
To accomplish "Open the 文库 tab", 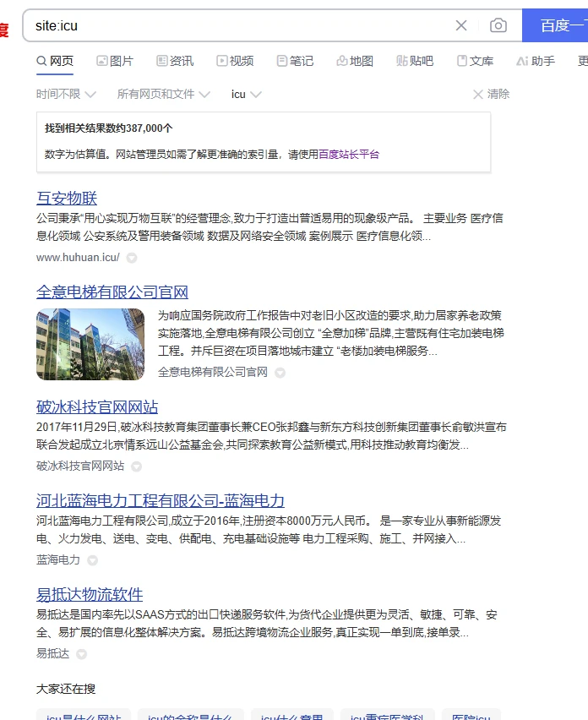I will pos(475,61).
